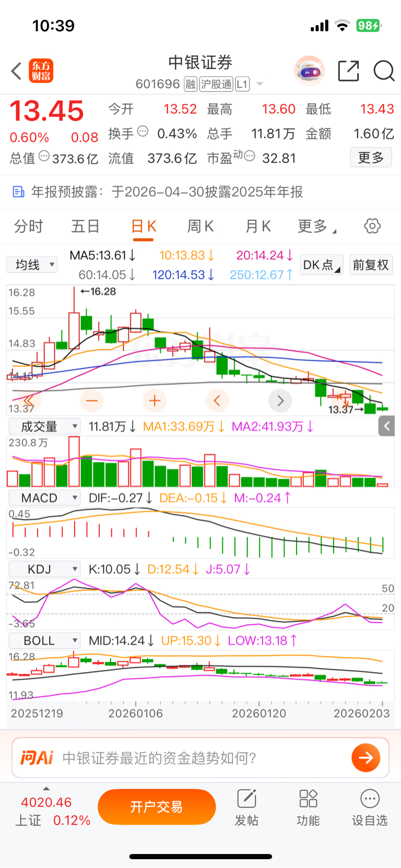Tap the share export icon
Viewport: 401px width, 868px height.
tap(348, 71)
